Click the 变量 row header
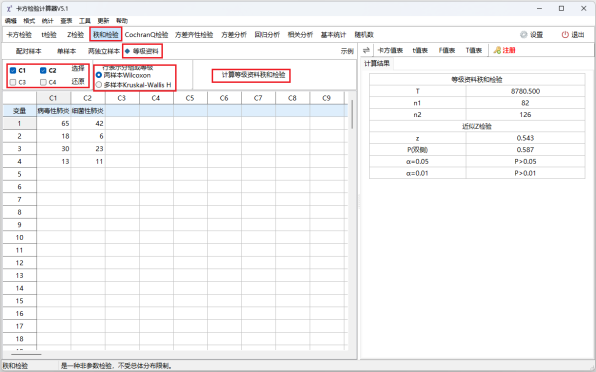The width and height of the screenshot is (596, 372). click(19, 111)
